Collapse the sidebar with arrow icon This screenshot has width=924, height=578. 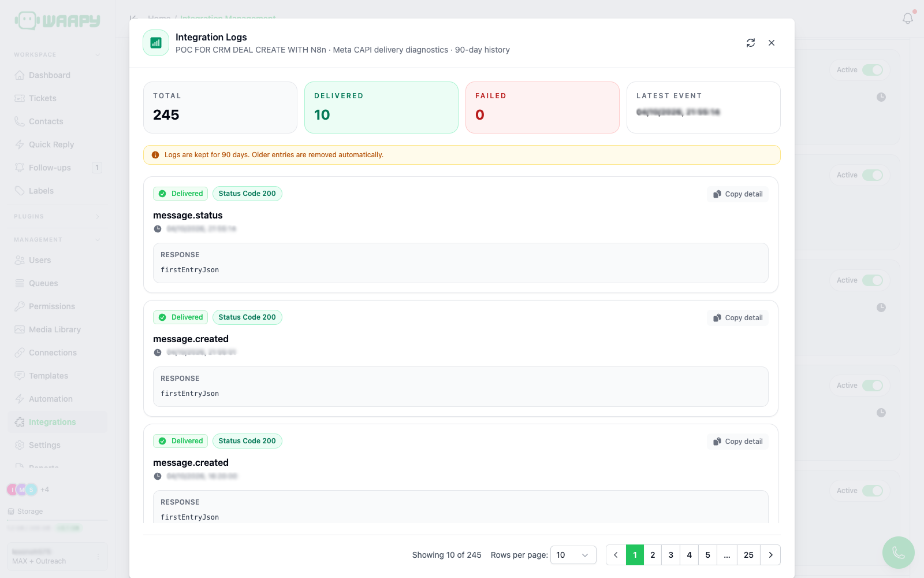click(x=134, y=18)
